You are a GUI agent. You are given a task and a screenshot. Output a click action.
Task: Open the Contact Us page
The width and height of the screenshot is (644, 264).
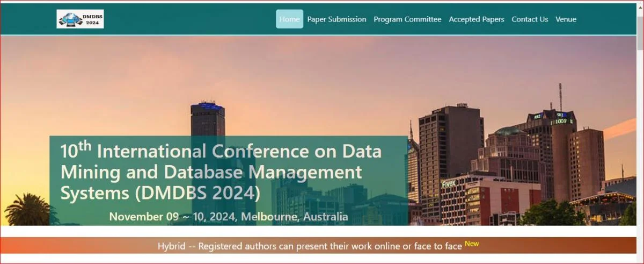click(x=530, y=19)
